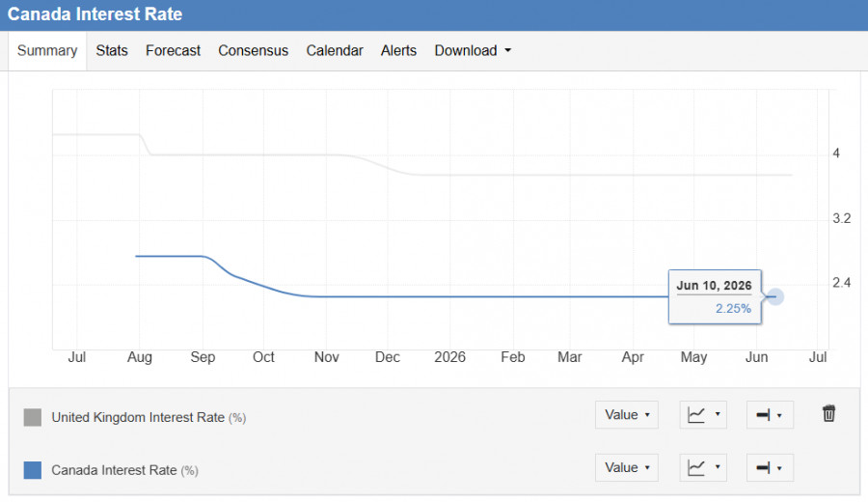Click the Jun 10, 2026 tooltip box

[715, 296]
